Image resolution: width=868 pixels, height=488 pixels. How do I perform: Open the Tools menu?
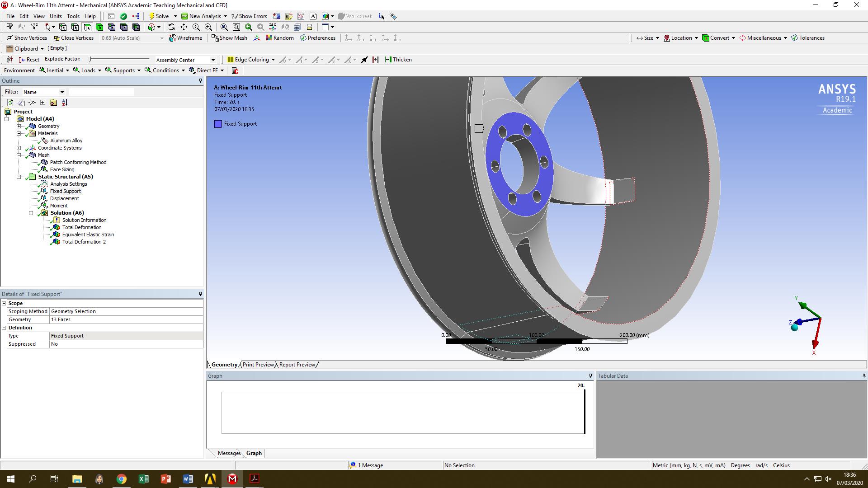[73, 16]
